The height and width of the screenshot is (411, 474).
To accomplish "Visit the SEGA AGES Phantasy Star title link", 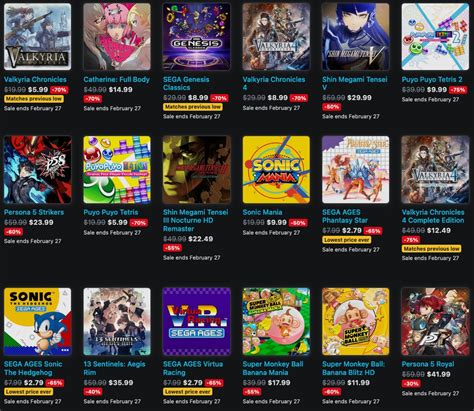I will (345, 216).
